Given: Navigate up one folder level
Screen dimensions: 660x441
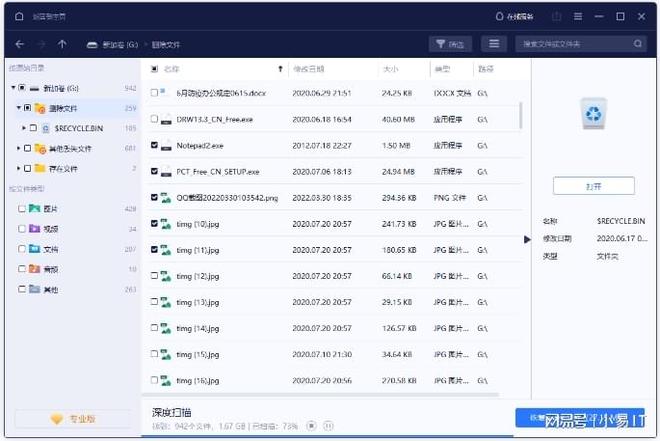Looking at the screenshot, I should click(62, 44).
